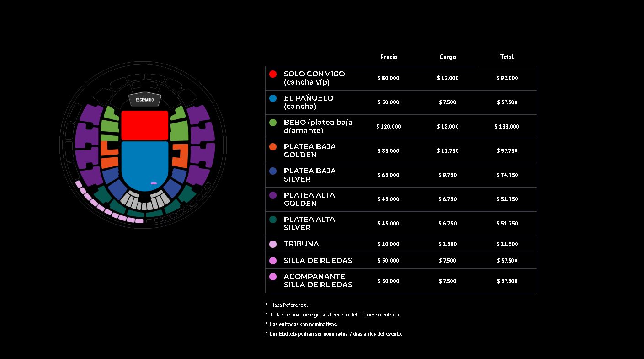Click the red SOLO CONMIGO legend dot

coord(273,74)
